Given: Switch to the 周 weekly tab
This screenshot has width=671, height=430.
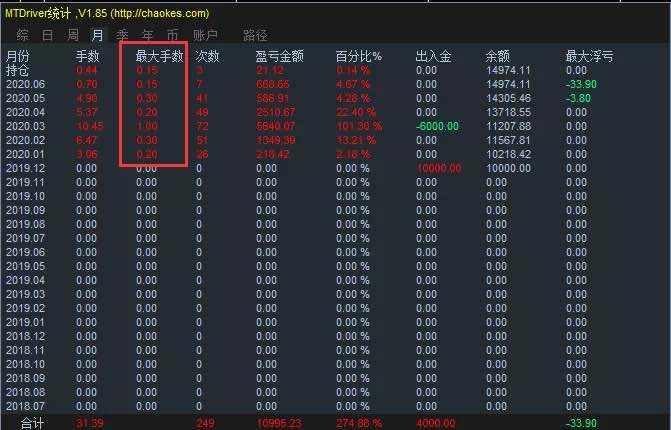Looking at the screenshot, I should [x=73, y=35].
